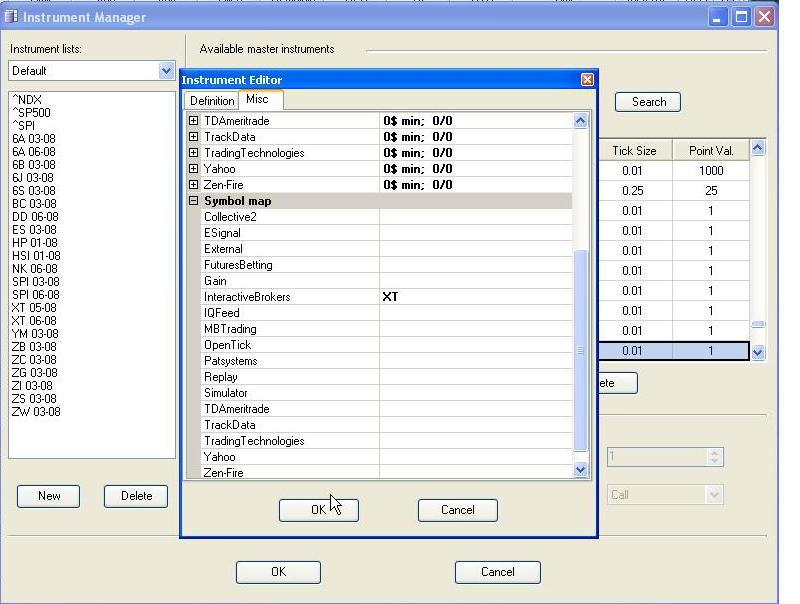Screen dimensions: 800x604
Task: Click Cancel in the Instrument Editor
Action: pyautogui.click(x=458, y=510)
